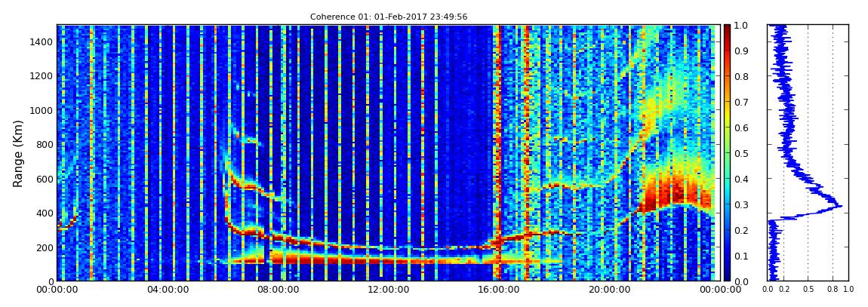This screenshot has height=307, width=868.
Task: Click the 1000 range tick label
Action: 42,111
